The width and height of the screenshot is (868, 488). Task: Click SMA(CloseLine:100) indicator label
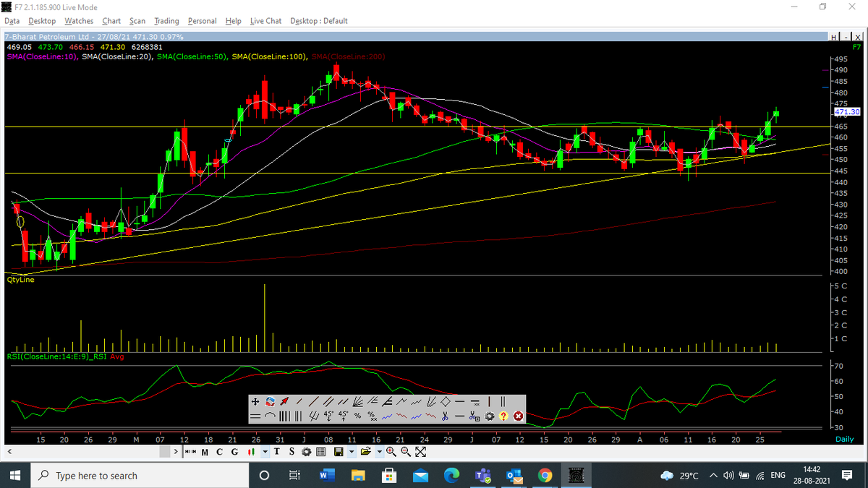point(269,56)
